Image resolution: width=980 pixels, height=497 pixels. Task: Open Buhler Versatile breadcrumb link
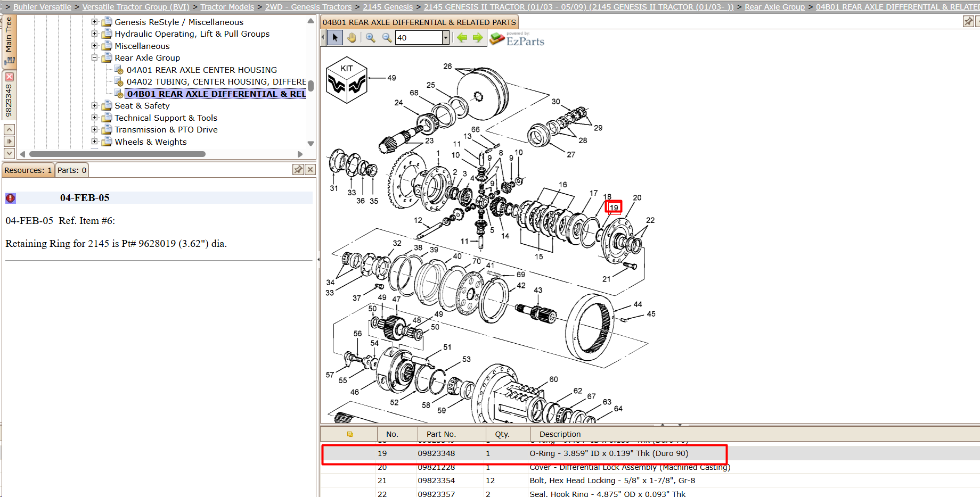[42, 7]
